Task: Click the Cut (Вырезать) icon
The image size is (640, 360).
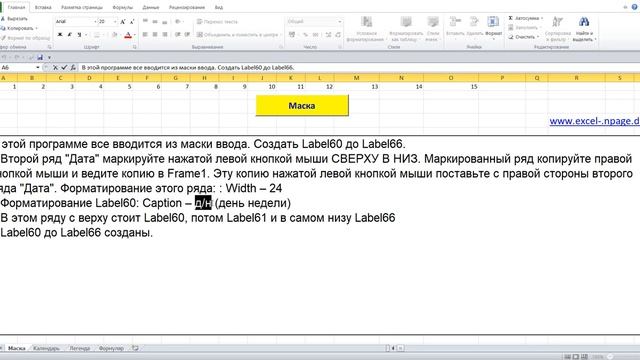Action: tap(3, 19)
